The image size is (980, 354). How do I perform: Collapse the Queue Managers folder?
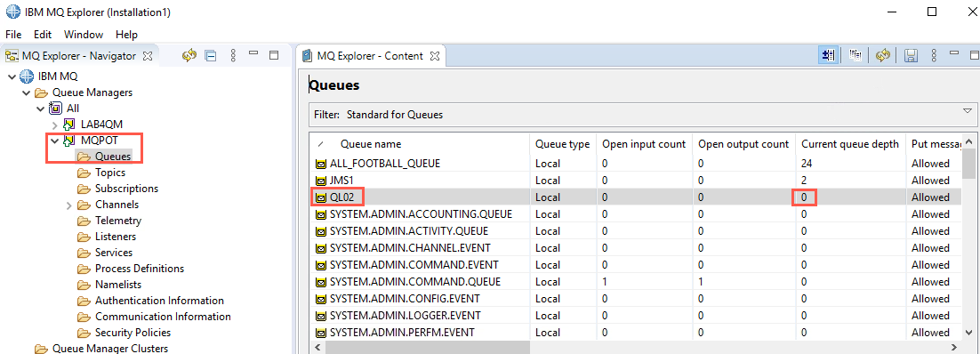click(x=27, y=93)
